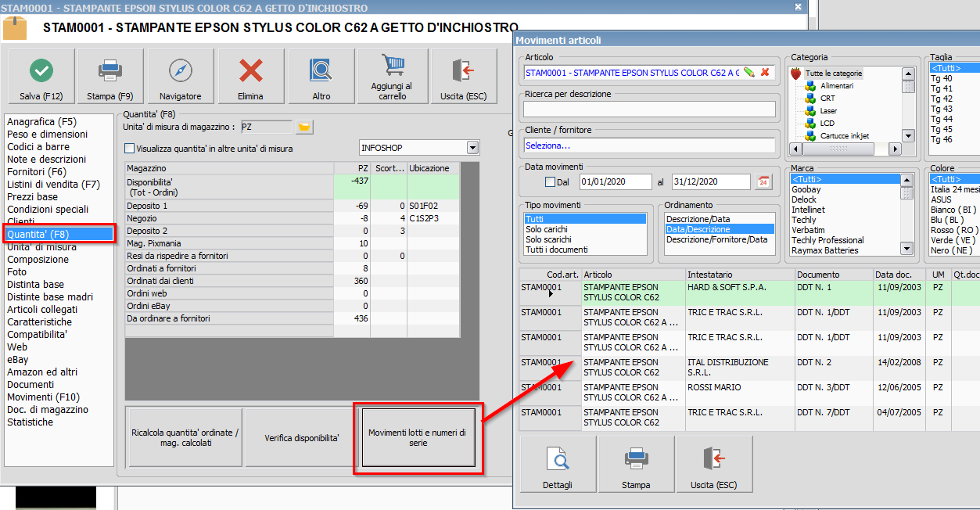Go to Peso e dimensioni section
This screenshot has width=980, height=510.
tap(47, 135)
